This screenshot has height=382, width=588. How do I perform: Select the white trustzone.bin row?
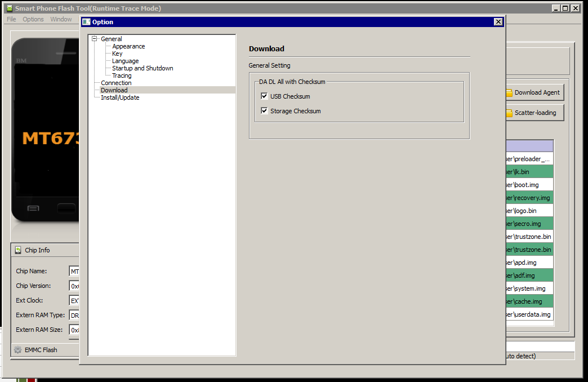click(529, 237)
